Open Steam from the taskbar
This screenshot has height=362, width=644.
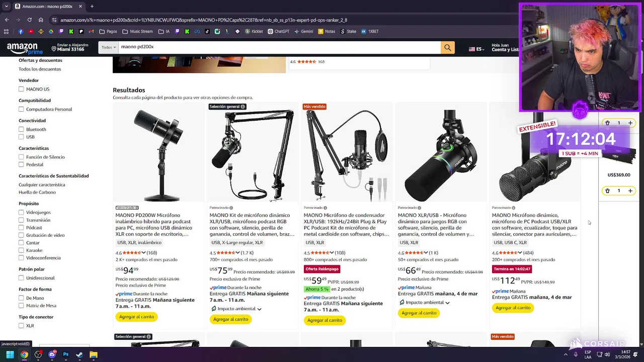coord(79,354)
